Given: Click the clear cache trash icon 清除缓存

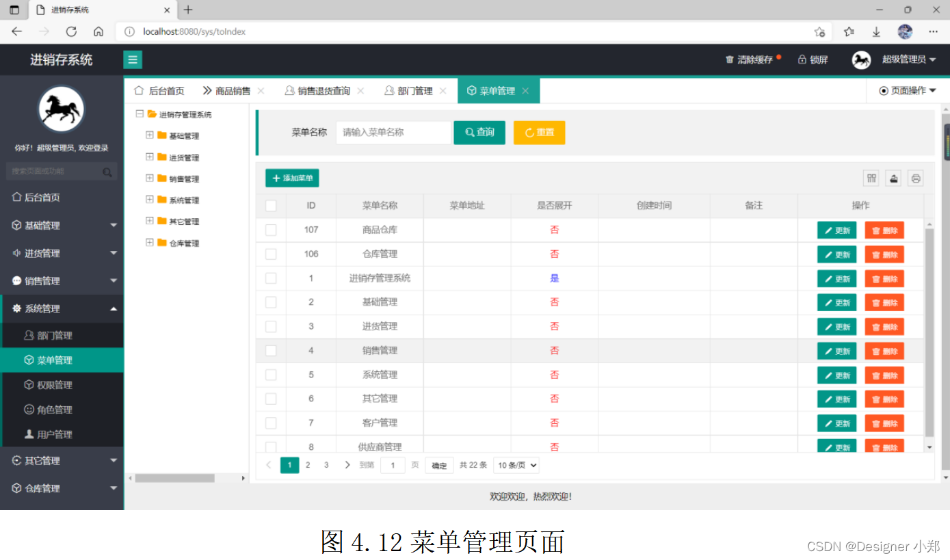Looking at the screenshot, I should click(729, 59).
